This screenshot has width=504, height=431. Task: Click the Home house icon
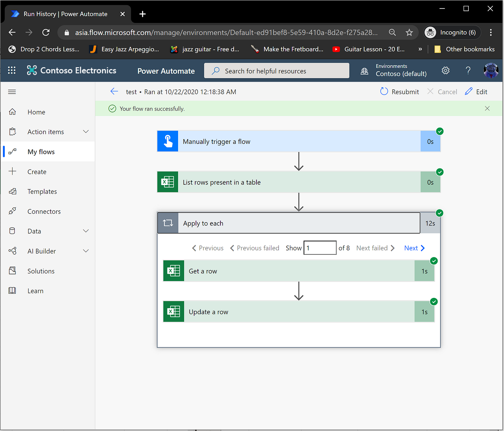tap(12, 112)
